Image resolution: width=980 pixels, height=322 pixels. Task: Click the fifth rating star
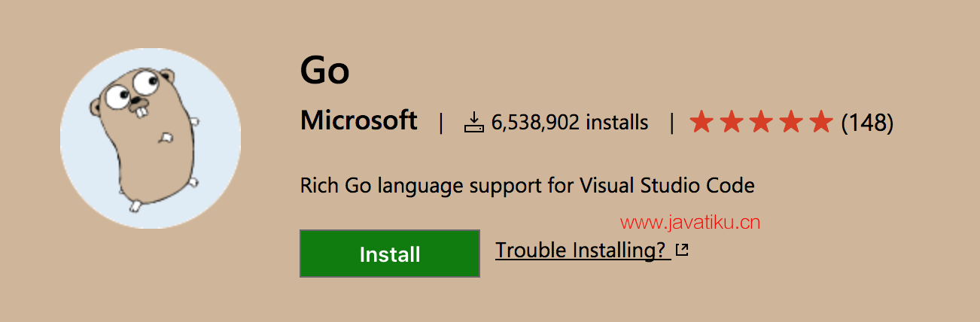pos(821,121)
